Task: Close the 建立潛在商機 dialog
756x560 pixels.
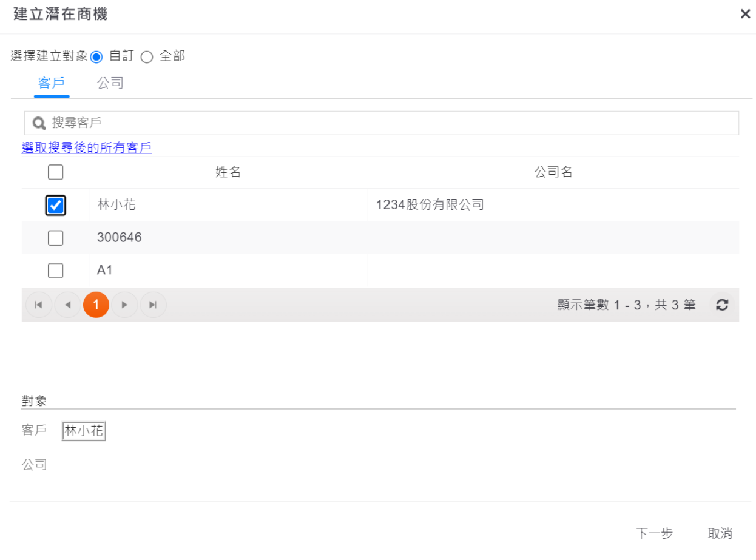Action: tap(745, 14)
